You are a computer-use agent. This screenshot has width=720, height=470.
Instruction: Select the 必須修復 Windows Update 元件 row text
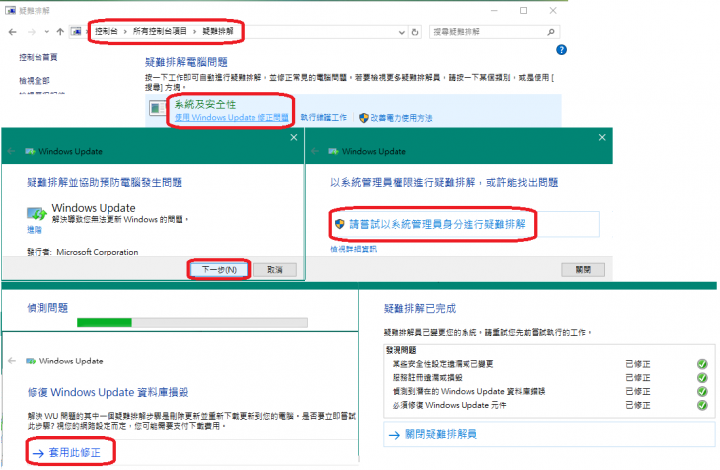click(x=450, y=405)
